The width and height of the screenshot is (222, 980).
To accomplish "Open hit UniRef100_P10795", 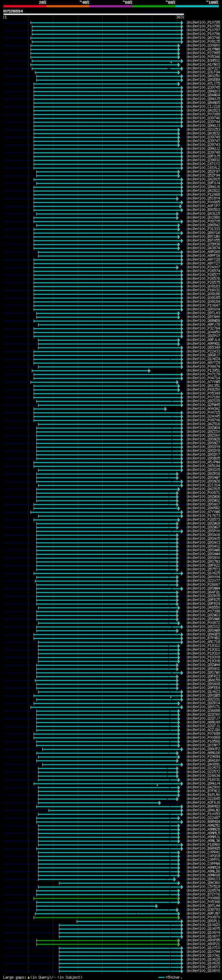I will [x=203, y=23].
